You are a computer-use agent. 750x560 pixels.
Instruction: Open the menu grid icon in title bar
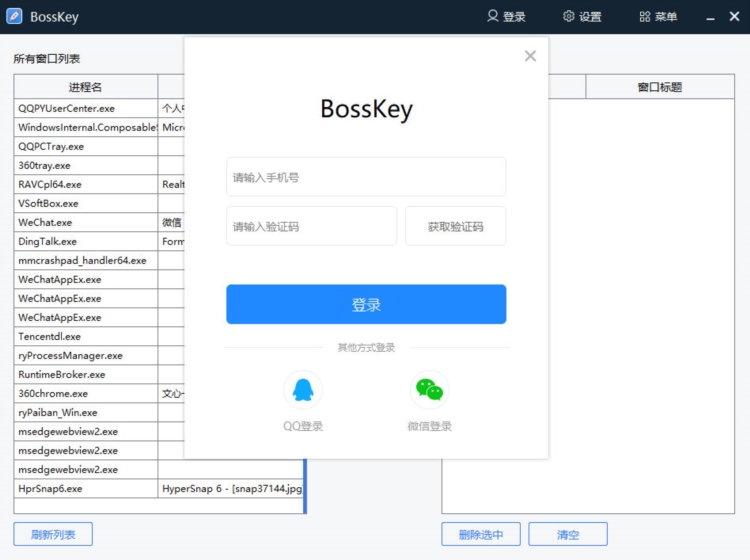pos(645,17)
